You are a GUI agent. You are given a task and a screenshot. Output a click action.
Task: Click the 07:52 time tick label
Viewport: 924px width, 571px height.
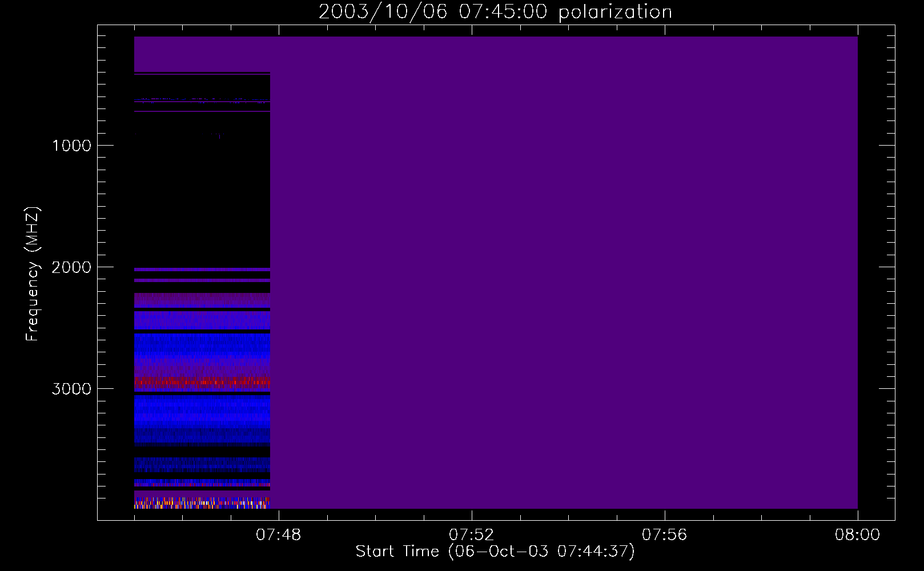[x=472, y=535]
